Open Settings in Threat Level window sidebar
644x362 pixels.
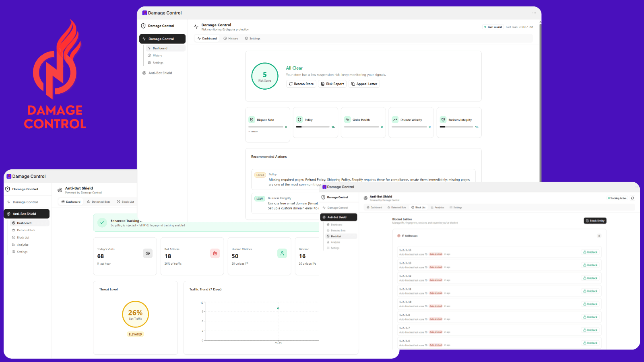click(22, 252)
